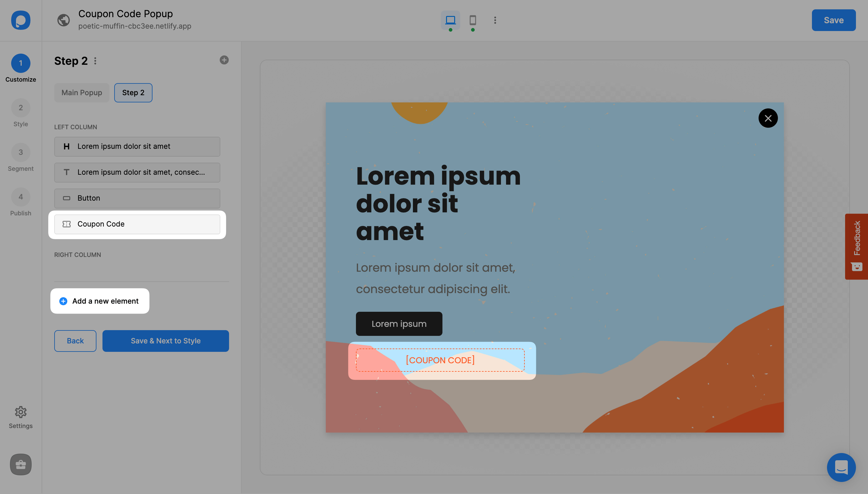
Task: Click the Add a new element button
Action: pos(99,300)
